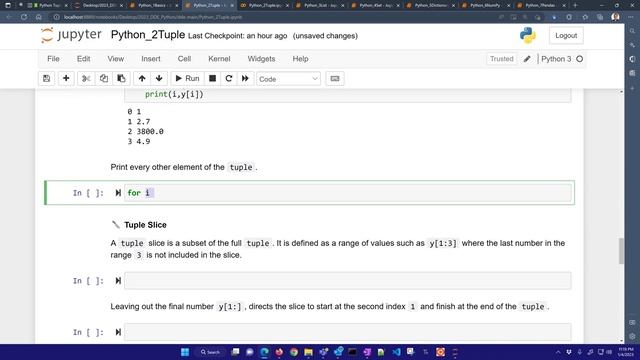Open Windows Start menu
Viewport: 640px width, 360px height.
[185, 352]
